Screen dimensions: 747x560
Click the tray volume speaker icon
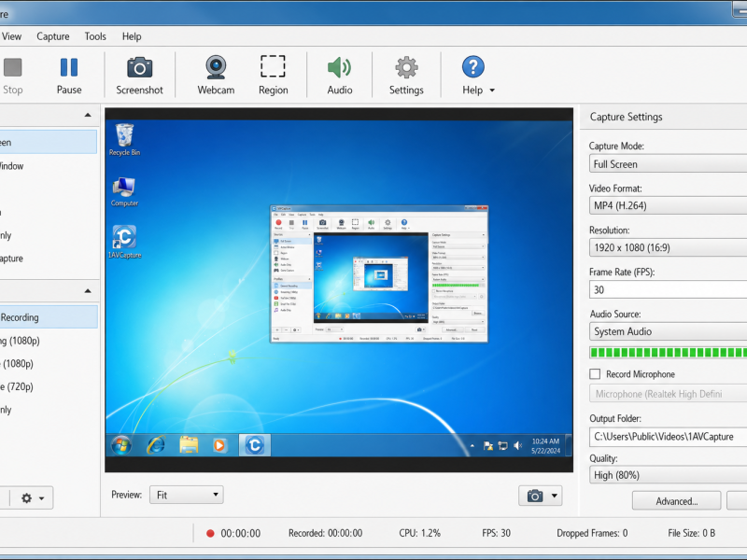(x=518, y=446)
